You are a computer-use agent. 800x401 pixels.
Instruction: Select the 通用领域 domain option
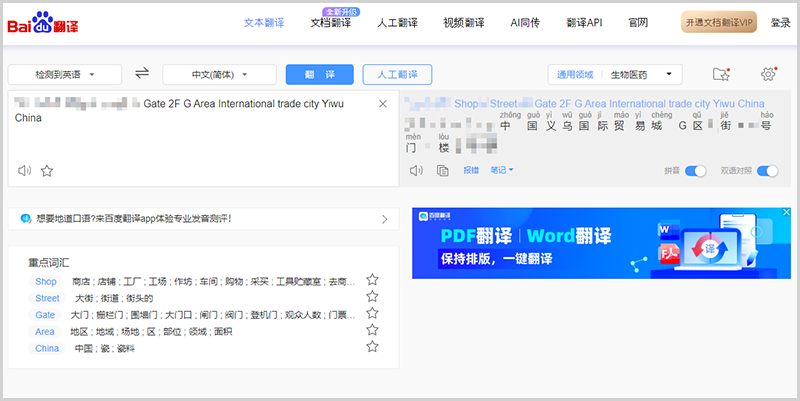click(575, 74)
